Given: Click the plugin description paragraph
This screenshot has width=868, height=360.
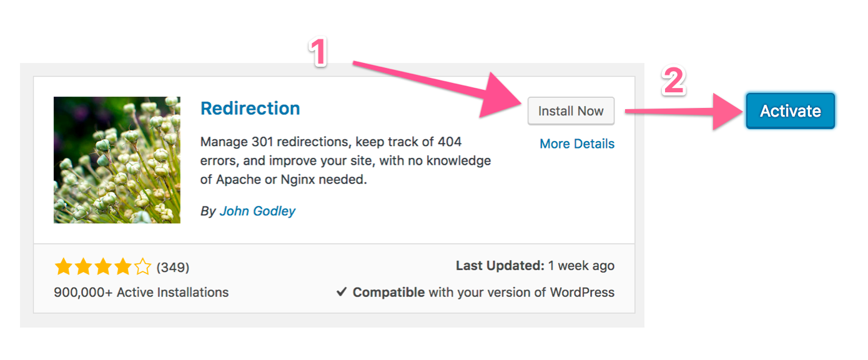Looking at the screenshot, I should 345,160.
